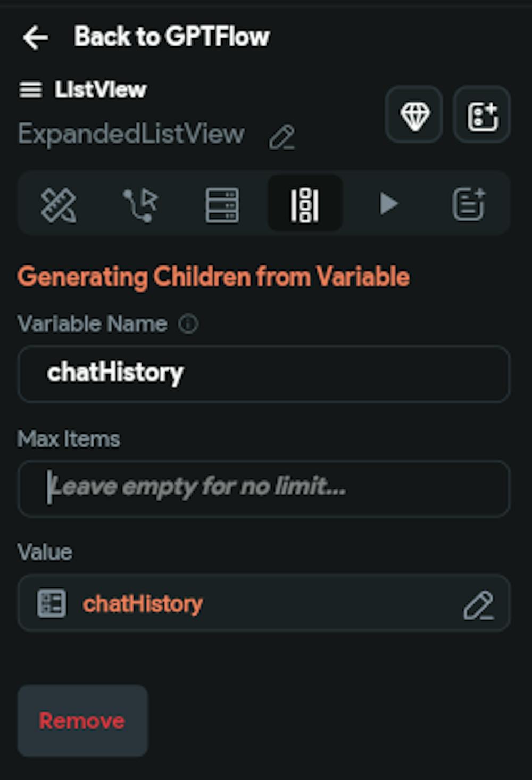Image resolution: width=532 pixels, height=780 pixels.
Task: Click info icon beside Variable Name
Action: point(188,323)
